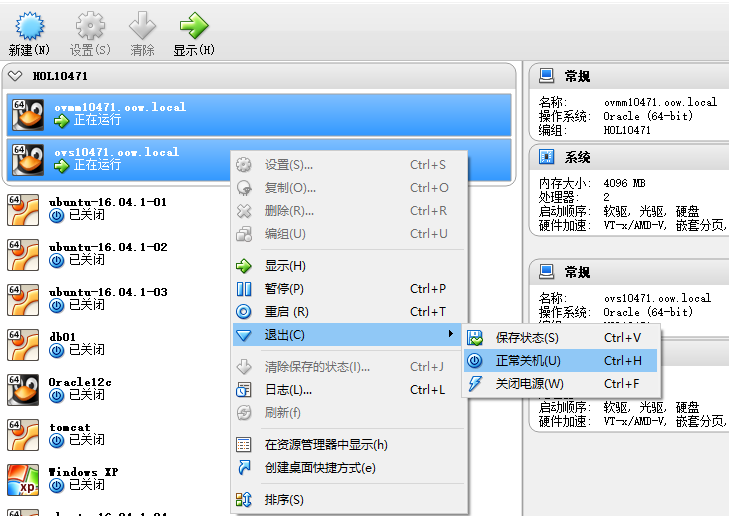
Task: Choose 暂停(P) in the context menu
Action: pyautogui.click(x=349, y=289)
